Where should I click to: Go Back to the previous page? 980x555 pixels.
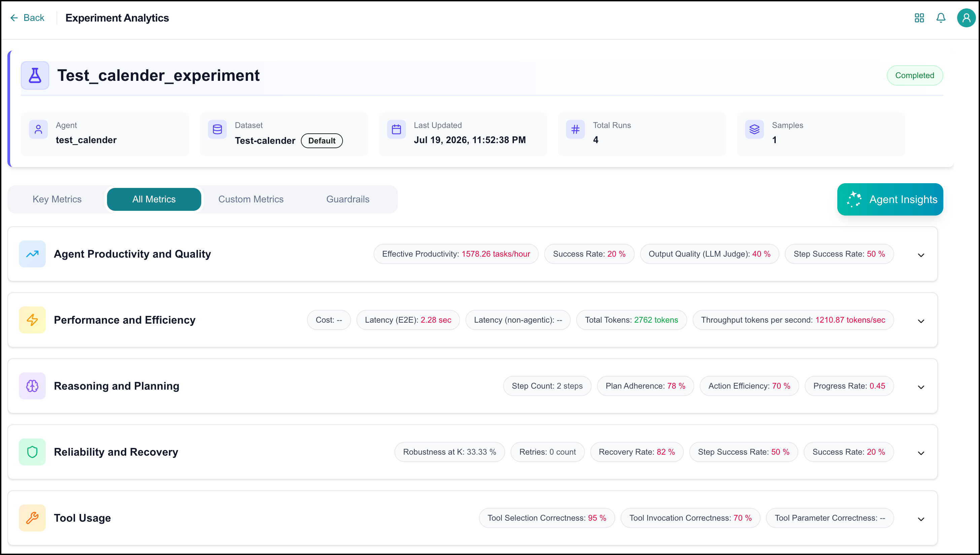pyautogui.click(x=27, y=18)
